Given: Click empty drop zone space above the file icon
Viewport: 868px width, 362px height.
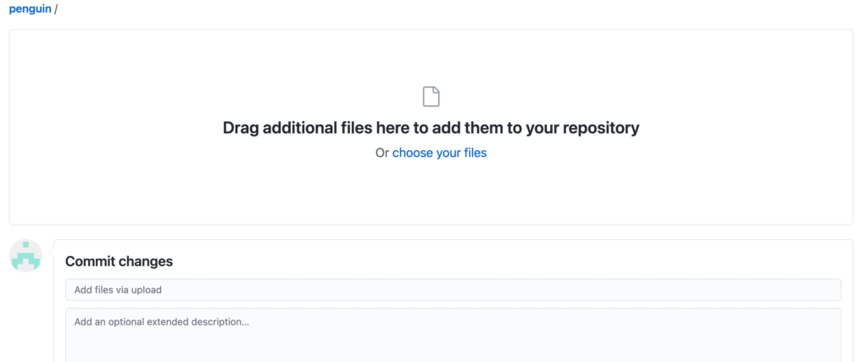Looking at the screenshot, I should (x=431, y=58).
